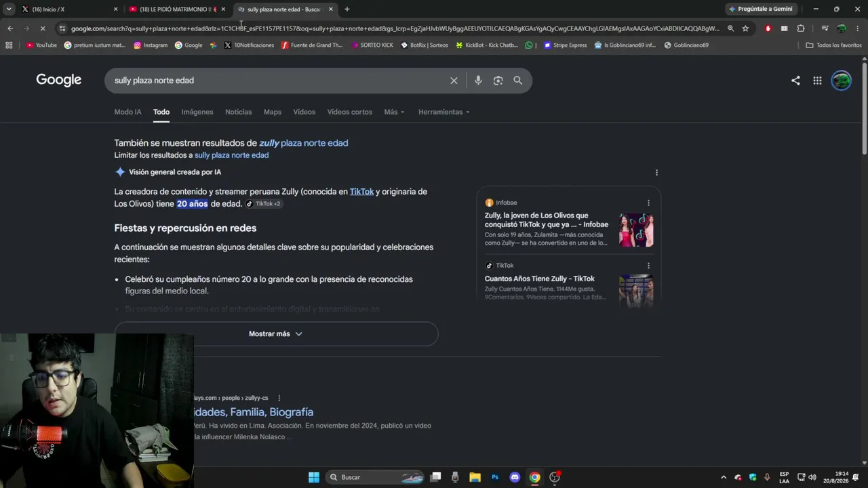
Task: Open the Videos cortos tab
Action: coord(350,112)
